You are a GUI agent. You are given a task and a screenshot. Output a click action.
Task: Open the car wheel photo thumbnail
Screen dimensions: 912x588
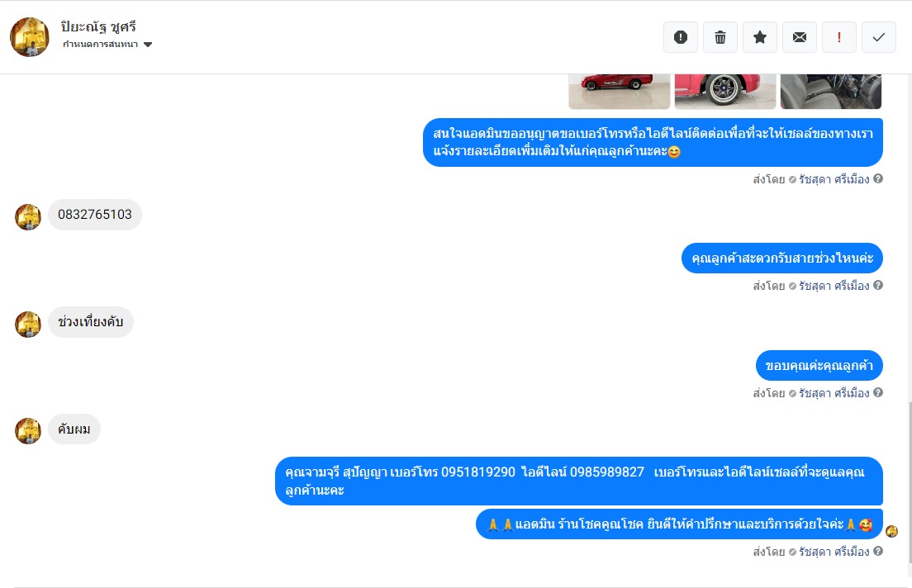pos(725,92)
